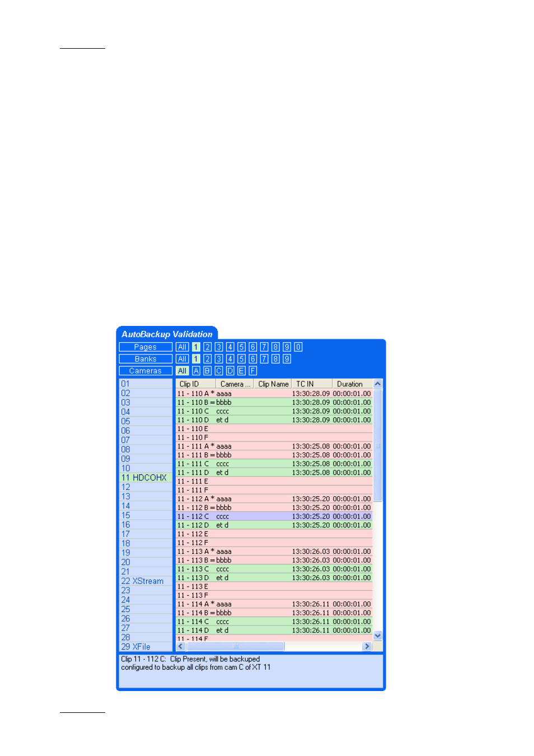
Task: Click the vertical scrollbar up arrow
Action: click(378, 384)
